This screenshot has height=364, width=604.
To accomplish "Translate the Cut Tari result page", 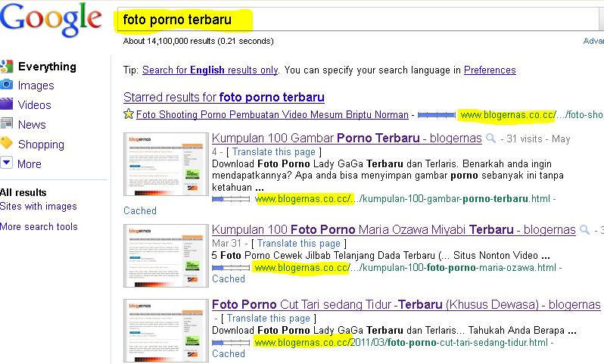I will click(x=269, y=319).
